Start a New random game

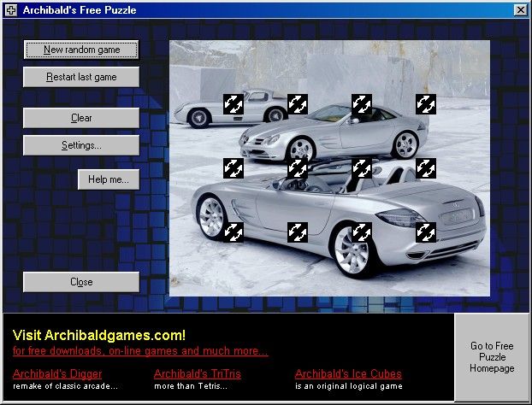click(x=81, y=50)
